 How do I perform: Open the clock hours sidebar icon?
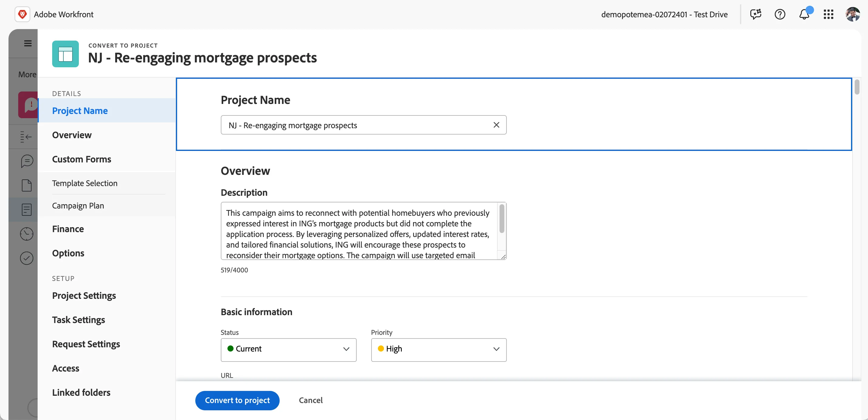[27, 234]
